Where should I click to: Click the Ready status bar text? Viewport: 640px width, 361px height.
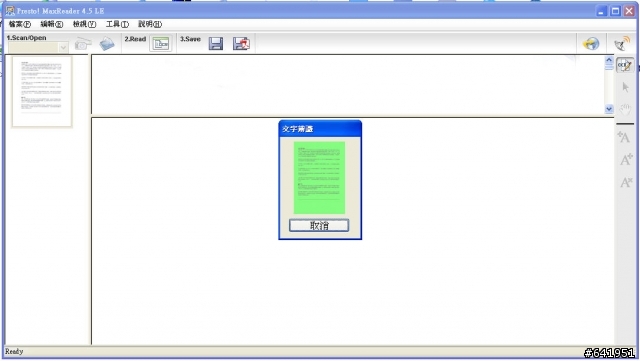[x=14, y=351]
